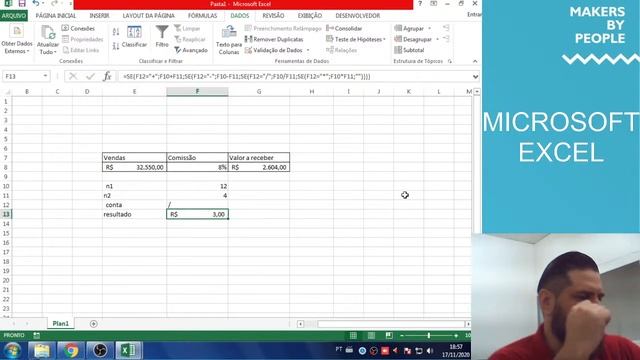The height and width of the screenshot is (360, 640).
Task: Open the Classificar sort dialog
Action: pyautogui.click(x=134, y=37)
